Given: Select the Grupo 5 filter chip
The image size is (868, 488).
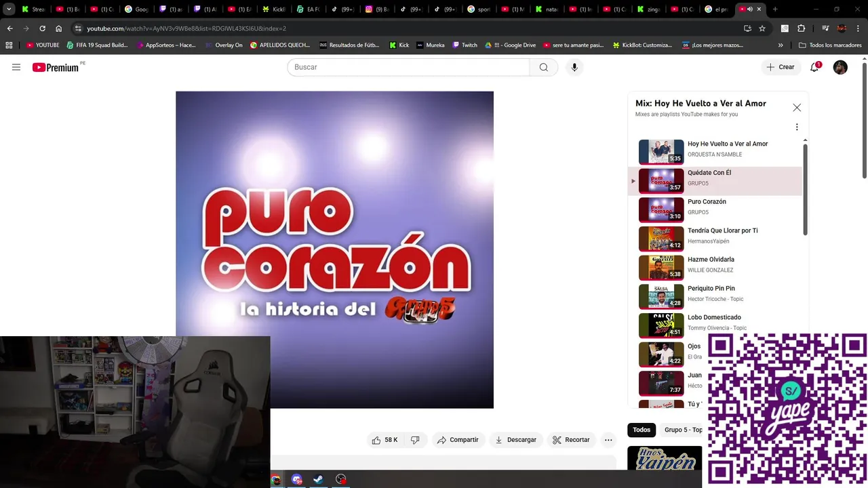Looking at the screenshot, I should point(682,430).
